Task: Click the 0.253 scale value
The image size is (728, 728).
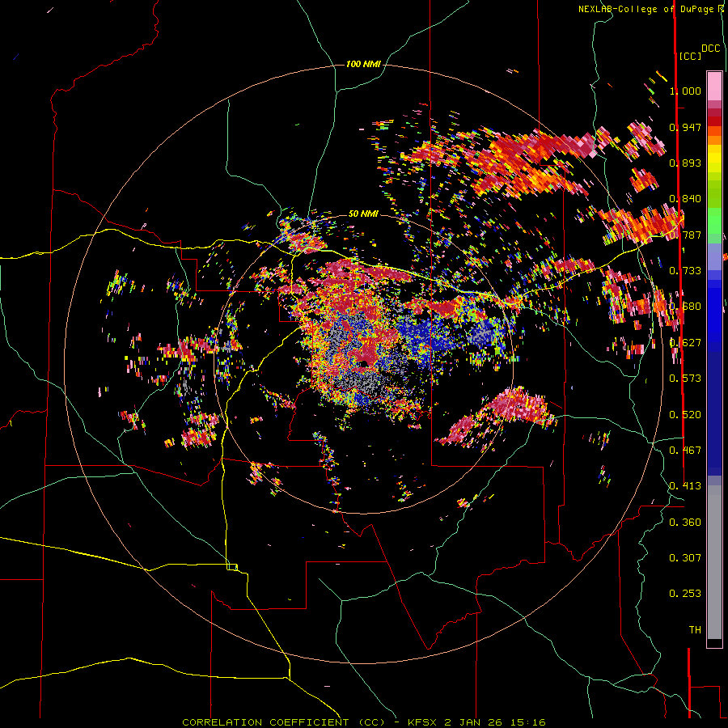Action: 685,594
